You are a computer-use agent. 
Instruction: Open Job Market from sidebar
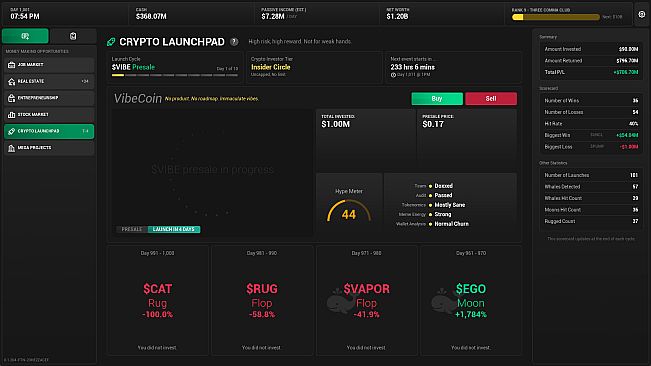[x=49, y=65]
